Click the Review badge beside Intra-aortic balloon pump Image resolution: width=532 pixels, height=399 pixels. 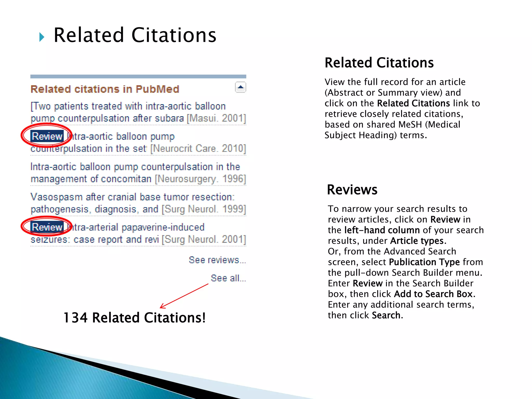47,136
